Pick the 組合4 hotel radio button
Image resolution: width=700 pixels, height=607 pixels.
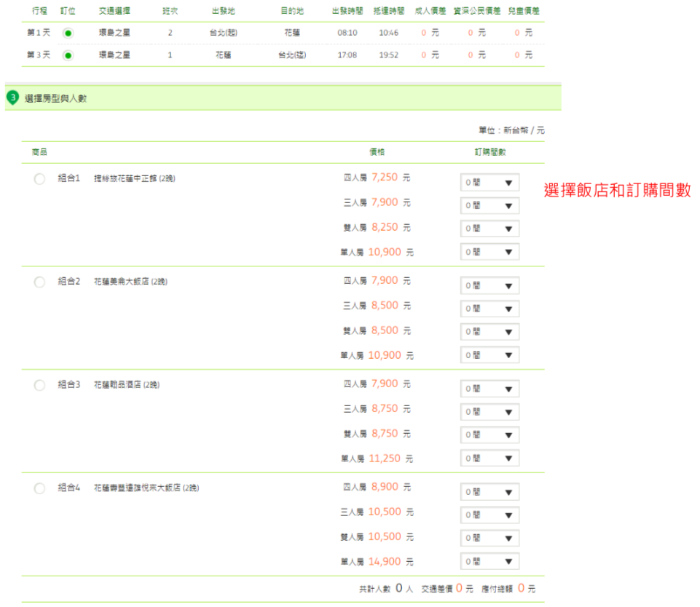coord(39,488)
